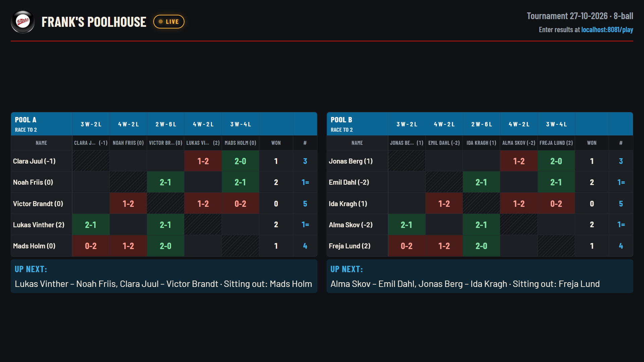Select the POOL A header
The image size is (644, 362).
(25, 120)
